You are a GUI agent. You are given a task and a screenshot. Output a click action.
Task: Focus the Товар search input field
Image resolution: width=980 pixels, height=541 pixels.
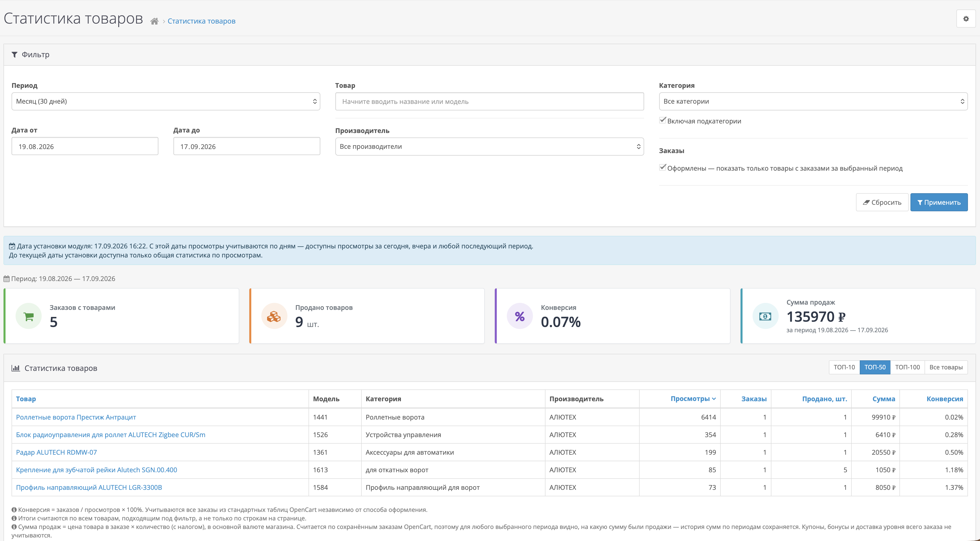coord(489,102)
